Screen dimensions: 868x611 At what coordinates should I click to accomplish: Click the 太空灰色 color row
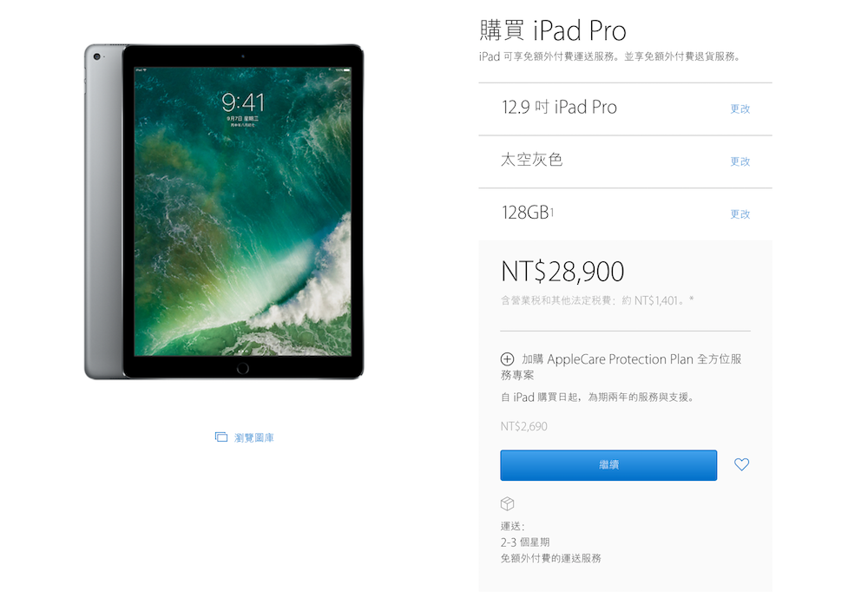625,161
